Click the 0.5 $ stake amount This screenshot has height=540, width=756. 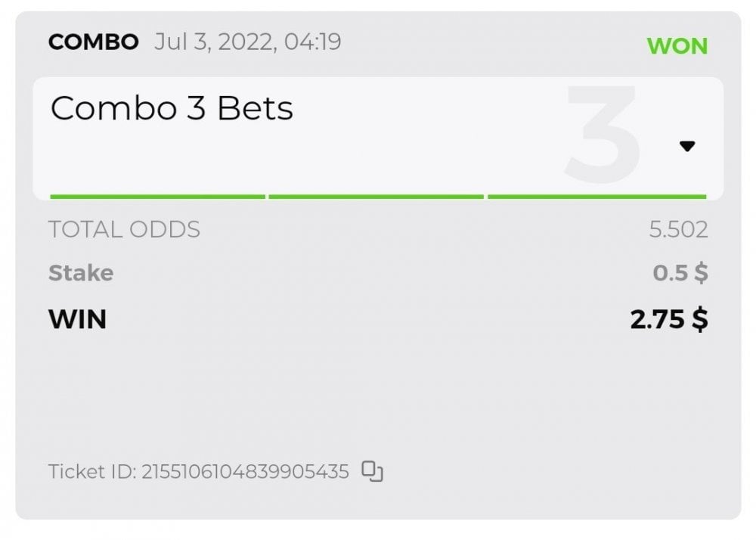click(680, 273)
